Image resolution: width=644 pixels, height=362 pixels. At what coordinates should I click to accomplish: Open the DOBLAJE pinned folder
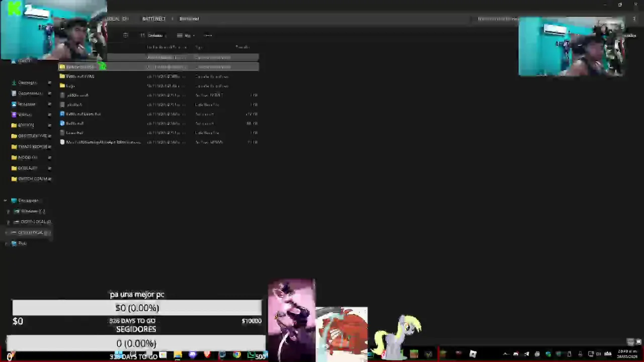pyautogui.click(x=27, y=168)
